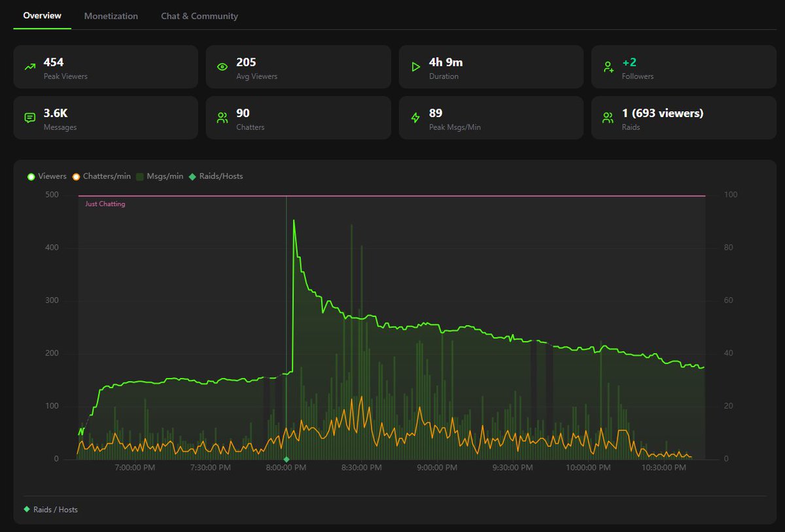Click the Just Chatting category label
This screenshot has height=532, width=785.
(x=105, y=204)
